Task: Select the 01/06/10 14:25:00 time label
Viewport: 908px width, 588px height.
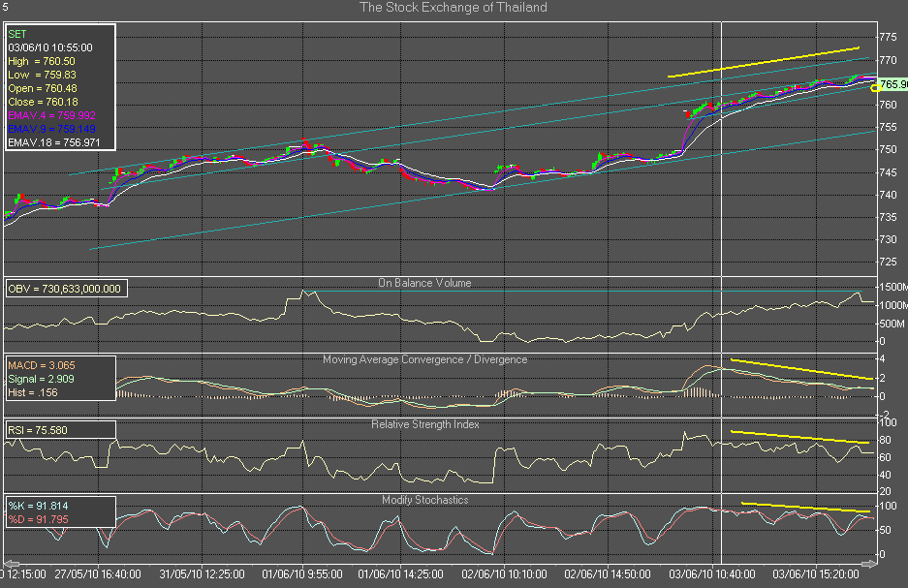Action: 401,574
